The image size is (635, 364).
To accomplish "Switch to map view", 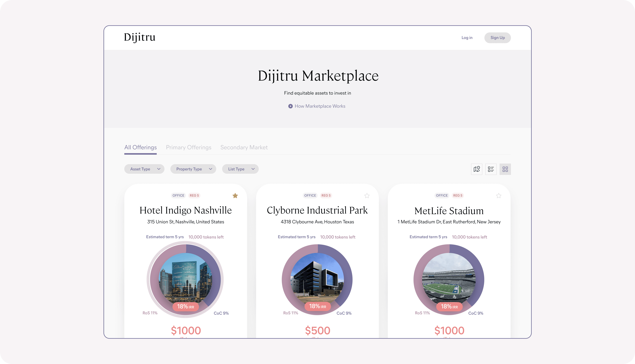I will coord(477,169).
